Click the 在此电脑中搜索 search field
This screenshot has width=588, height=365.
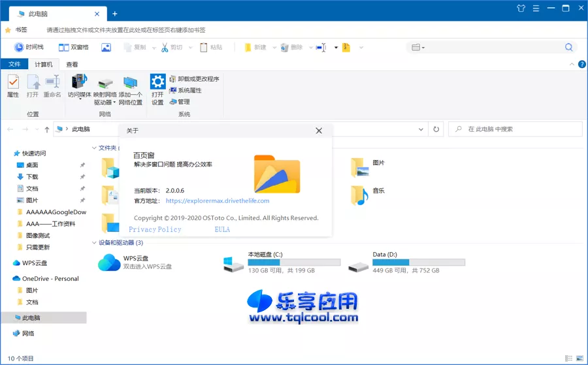pyautogui.click(x=515, y=129)
